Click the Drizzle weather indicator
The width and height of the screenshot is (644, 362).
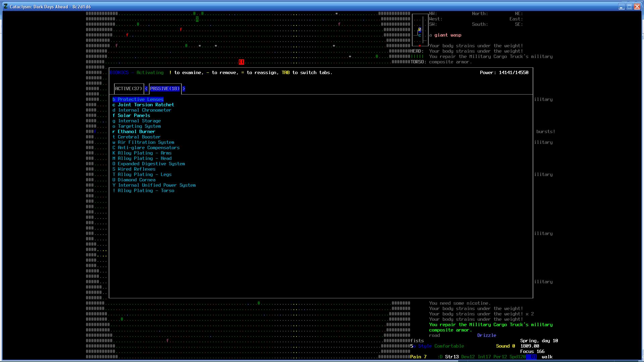click(486, 336)
